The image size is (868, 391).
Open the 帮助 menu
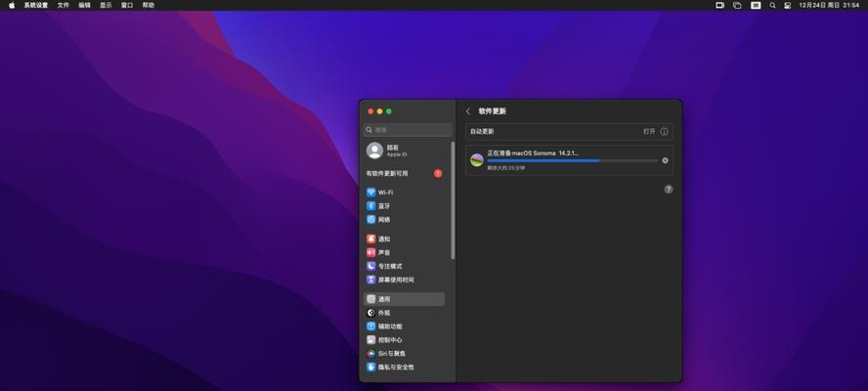point(149,5)
